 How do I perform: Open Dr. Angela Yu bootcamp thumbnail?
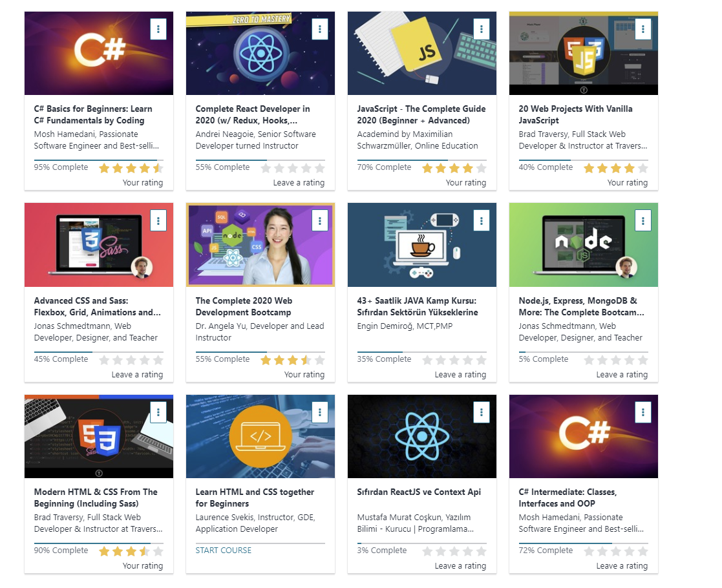pos(260,245)
